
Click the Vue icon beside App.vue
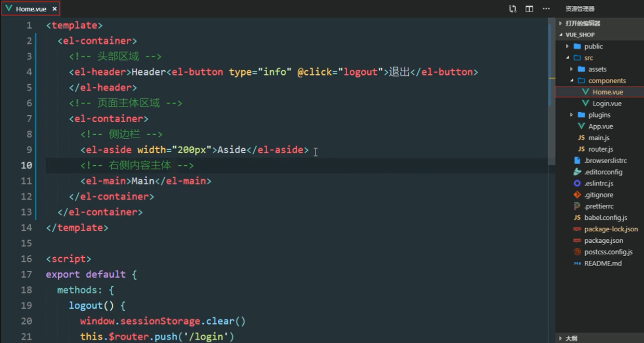[582, 126]
